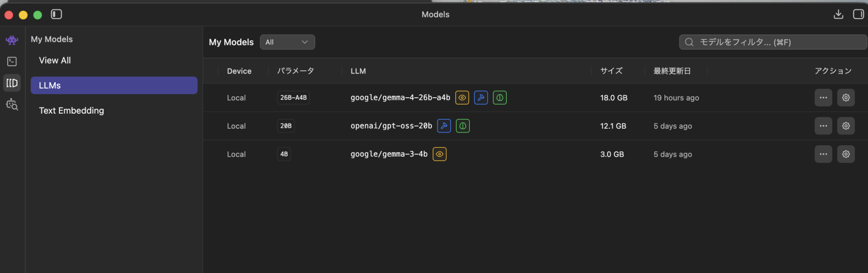This screenshot has width=868, height=273.
Task: Toggle the right panel icon in title bar
Action: pos(858,14)
